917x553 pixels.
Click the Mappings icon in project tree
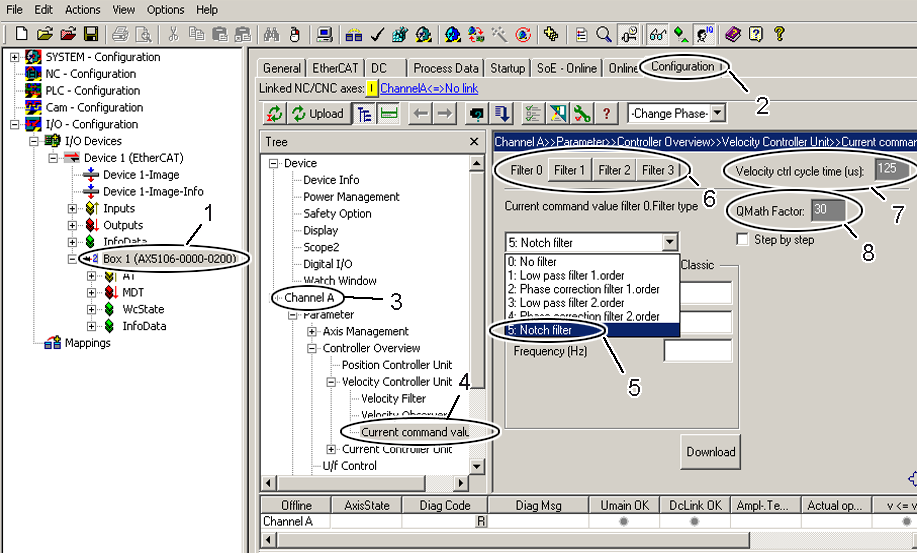tap(53, 343)
